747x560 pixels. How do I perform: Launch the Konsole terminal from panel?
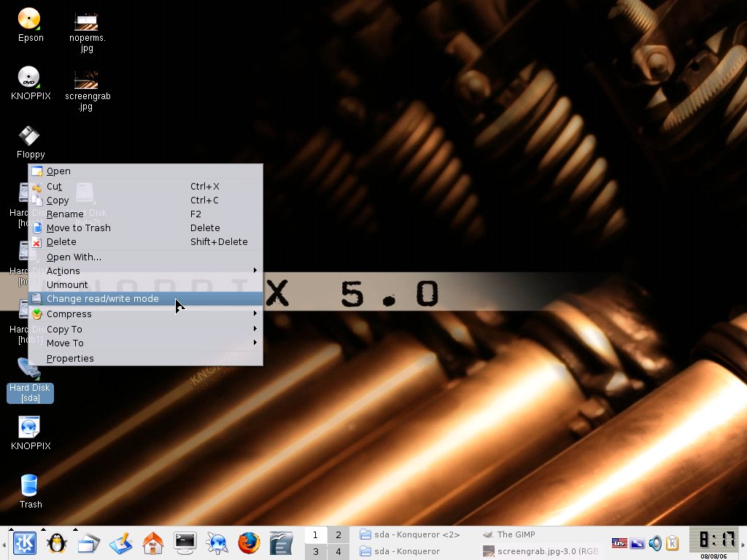click(185, 542)
